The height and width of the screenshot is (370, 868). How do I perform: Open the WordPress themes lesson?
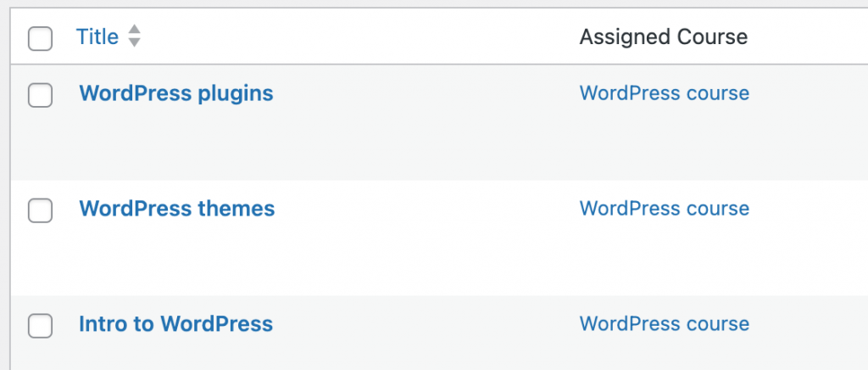click(176, 209)
